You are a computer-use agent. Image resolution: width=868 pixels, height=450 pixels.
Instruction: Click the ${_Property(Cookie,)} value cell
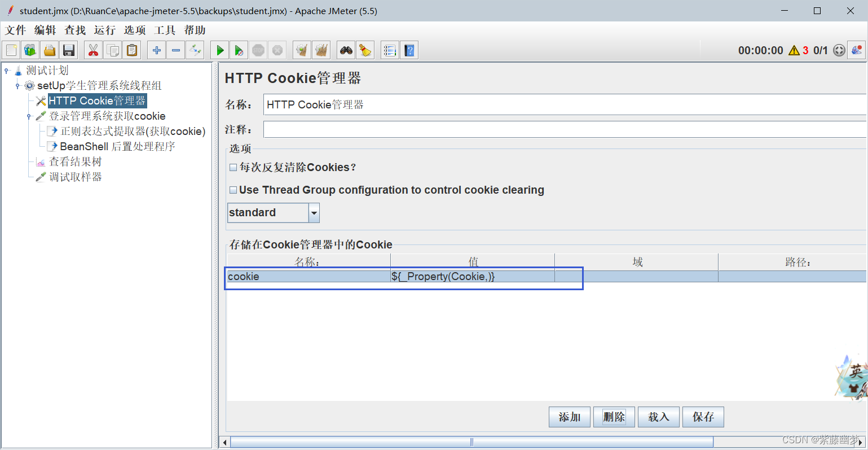(473, 277)
